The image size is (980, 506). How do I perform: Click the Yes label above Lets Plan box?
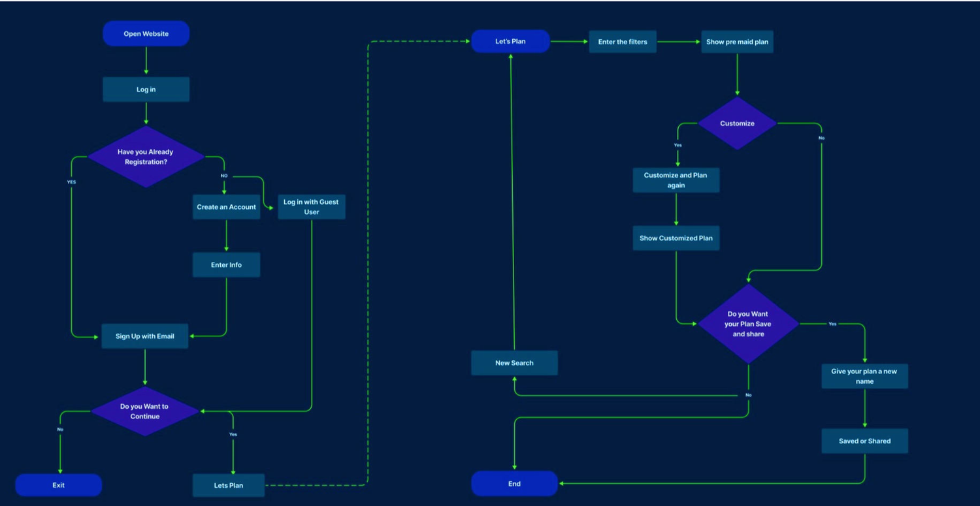click(x=233, y=434)
